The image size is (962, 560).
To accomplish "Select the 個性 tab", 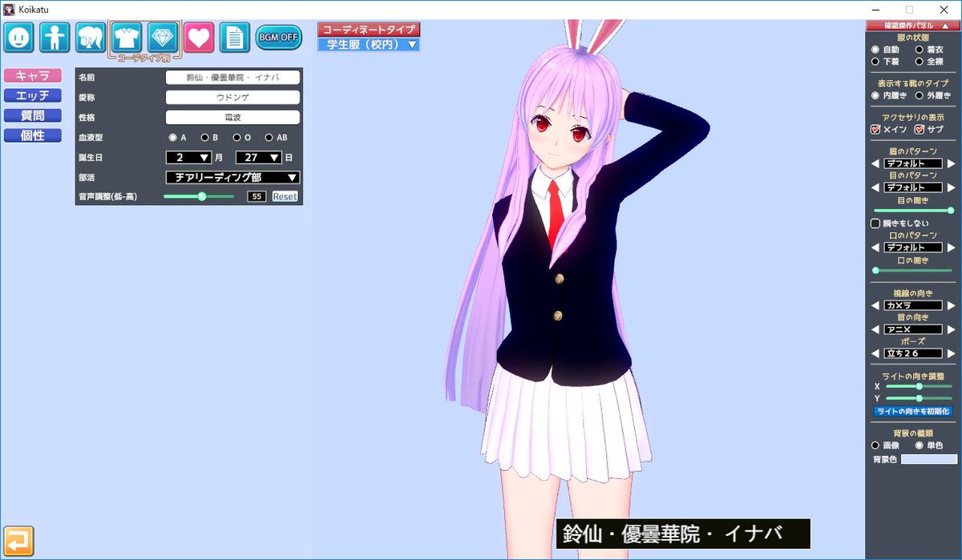I will coord(33,135).
